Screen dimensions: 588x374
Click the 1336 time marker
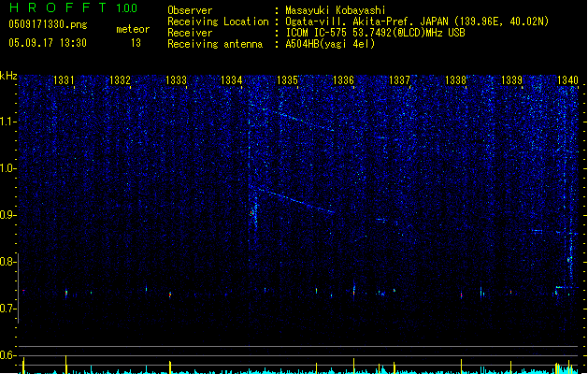coord(343,80)
